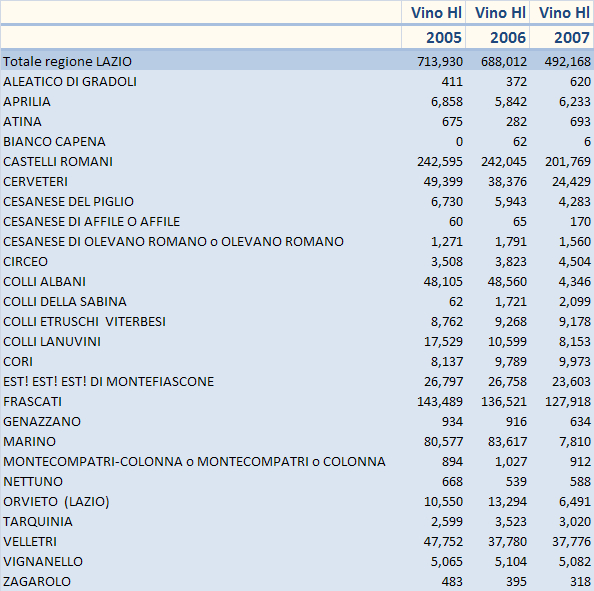The width and height of the screenshot is (594, 591).
Task: Click Castelli Romani 2005 value 242,595
Action: (x=440, y=162)
